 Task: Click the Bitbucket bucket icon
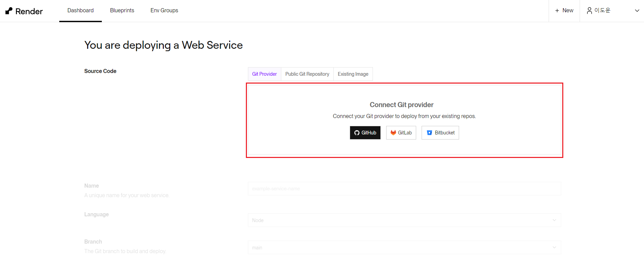pyautogui.click(x=429, y=133)
